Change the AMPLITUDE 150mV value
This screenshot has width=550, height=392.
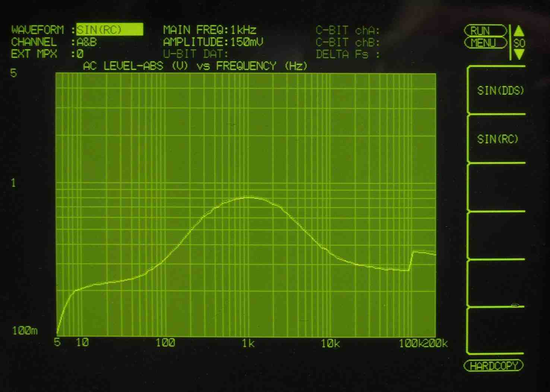[247, 42]
